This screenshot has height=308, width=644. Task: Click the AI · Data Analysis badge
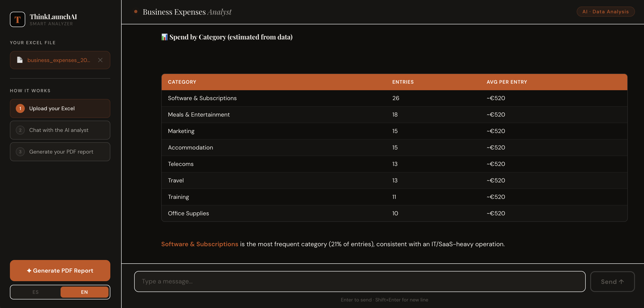tap(605, 11)
